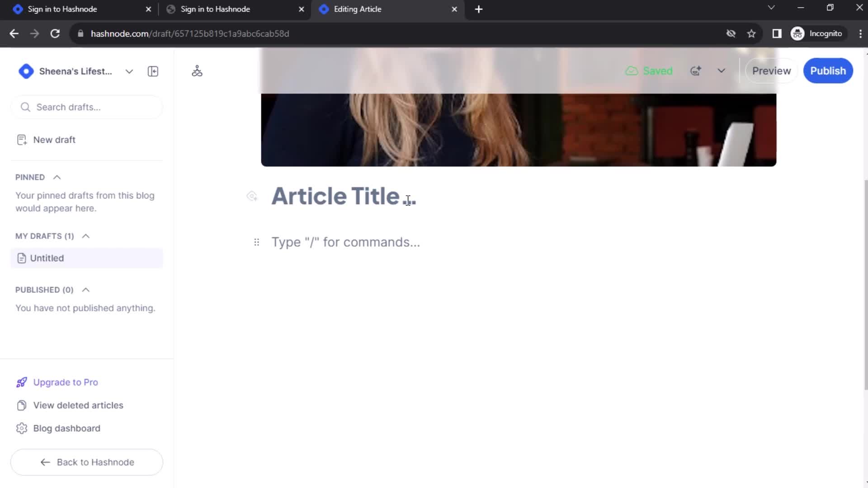Collapse the MY DRAFTS section expander
The width and height of the screenshot is (868, 488).
coord(85,235)
